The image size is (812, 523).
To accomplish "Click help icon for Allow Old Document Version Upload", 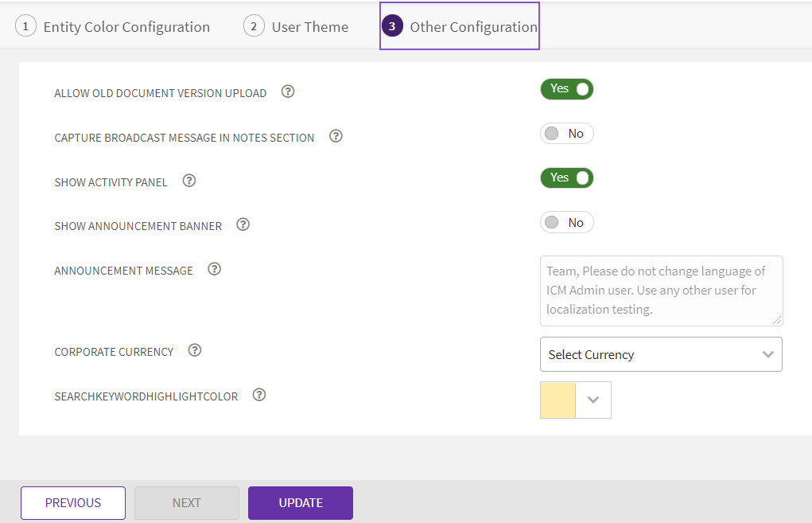I will 288,92.
